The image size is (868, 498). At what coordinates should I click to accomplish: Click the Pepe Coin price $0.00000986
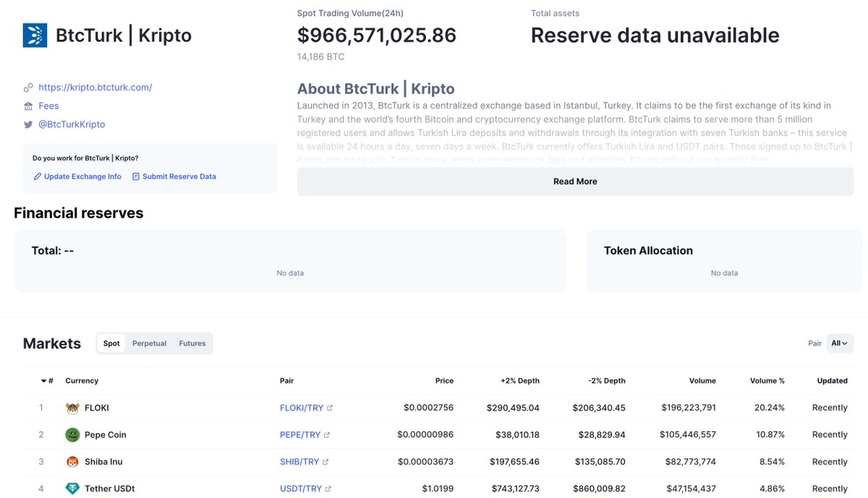click(x=425, y=435)
